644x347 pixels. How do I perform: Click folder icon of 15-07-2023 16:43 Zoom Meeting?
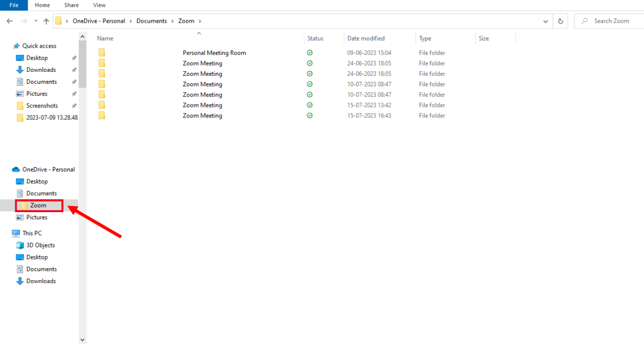coord(102,116)
